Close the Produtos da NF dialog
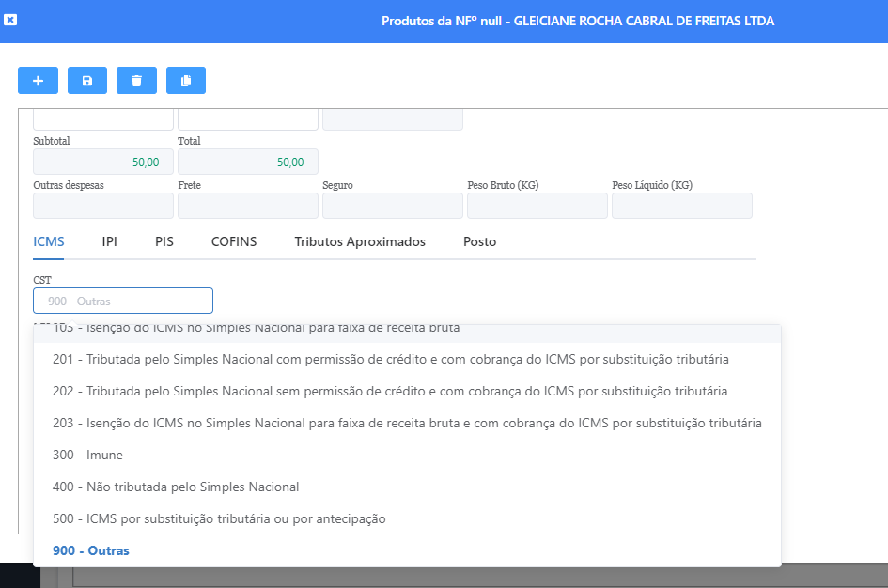 (x=10, y=20)
